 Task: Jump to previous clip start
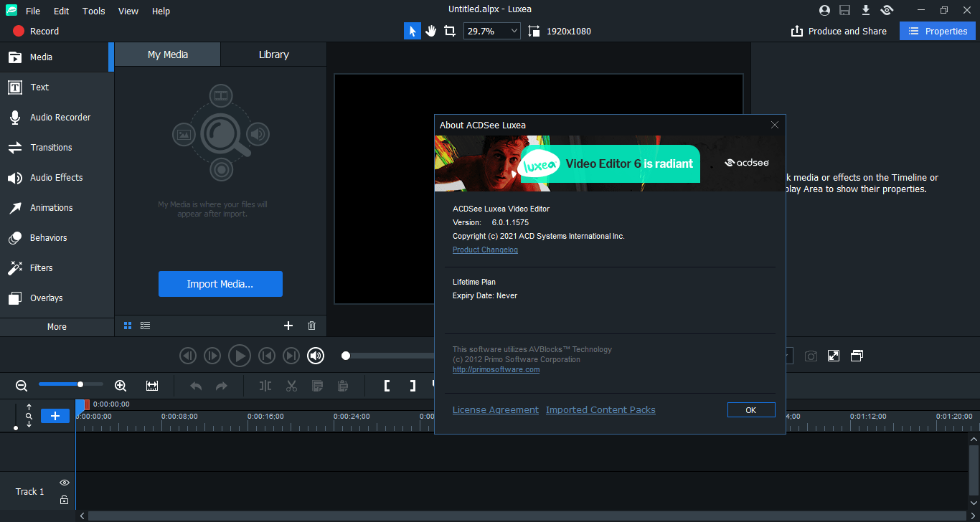[267, 355]
